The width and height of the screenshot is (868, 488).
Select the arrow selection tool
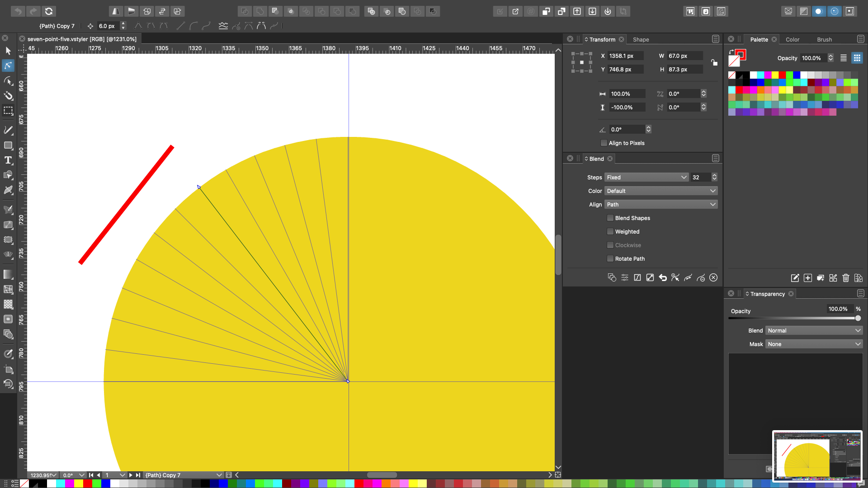[x=8, y=51]
